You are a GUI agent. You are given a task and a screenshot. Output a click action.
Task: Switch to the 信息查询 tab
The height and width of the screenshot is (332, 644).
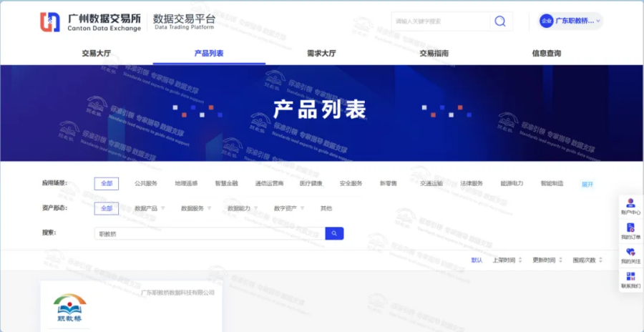(547, 54)
